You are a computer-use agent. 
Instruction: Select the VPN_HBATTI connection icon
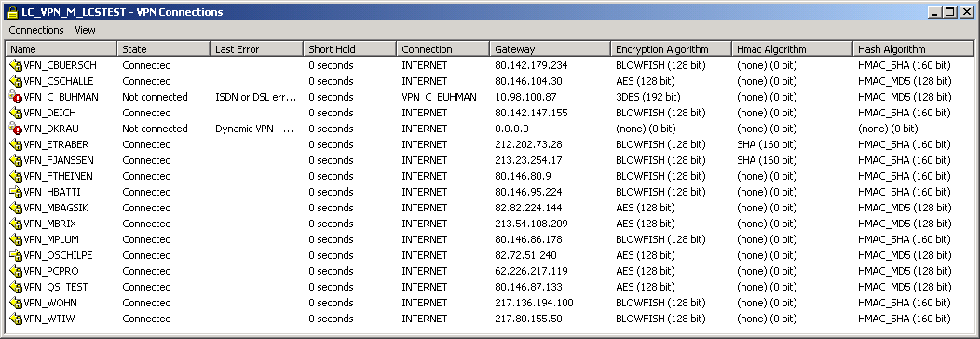16,192
